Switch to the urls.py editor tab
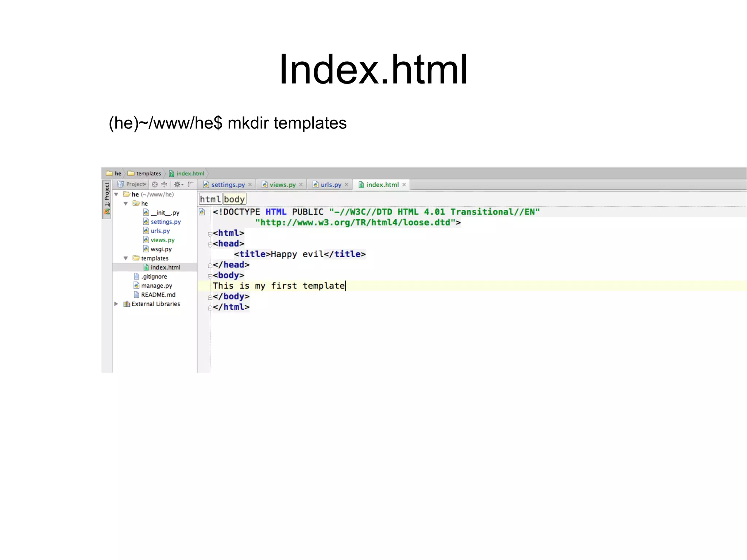Image resolution: width=747 pixels, height=560 pixels. (330, 185)
